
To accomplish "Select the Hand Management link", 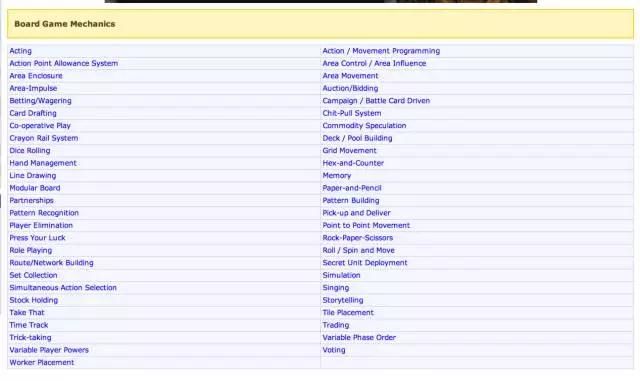I will point(43,163).
